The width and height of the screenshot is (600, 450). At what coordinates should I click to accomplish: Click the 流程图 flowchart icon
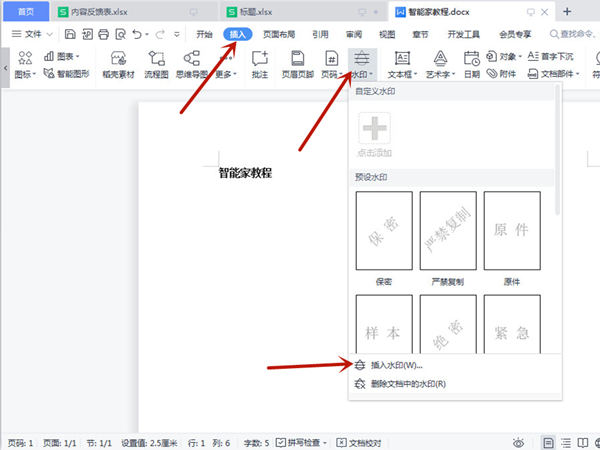157,63
